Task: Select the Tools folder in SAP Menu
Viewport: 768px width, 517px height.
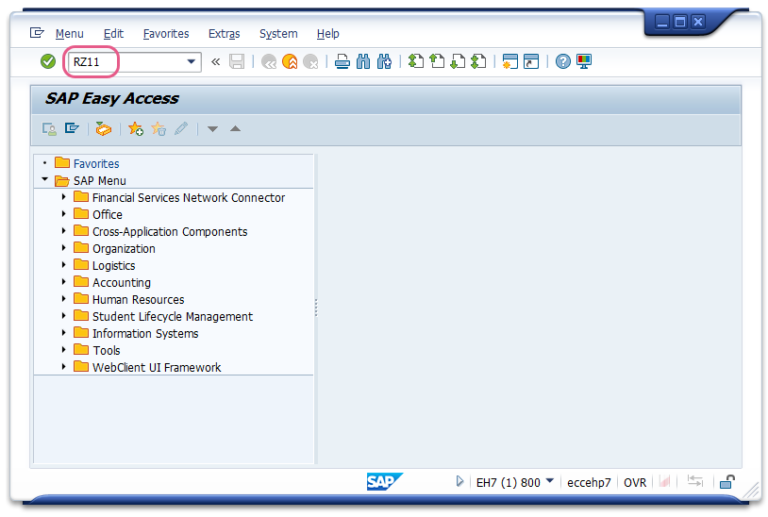Action: tap(106, 350)
